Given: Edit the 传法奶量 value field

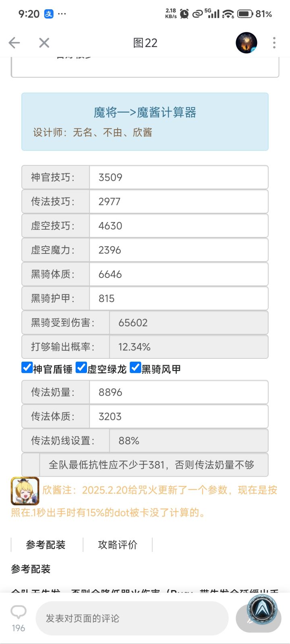Looking at the screenshot, I should [178, 392].
